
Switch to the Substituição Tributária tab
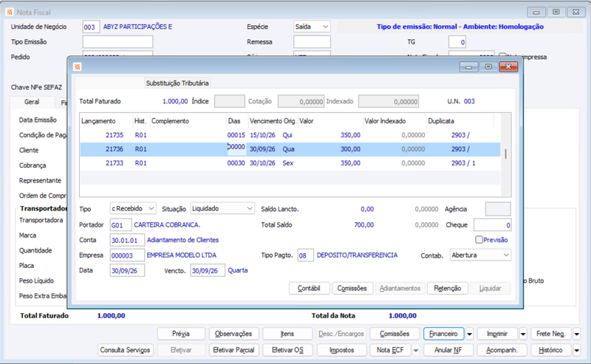point(177,83)
